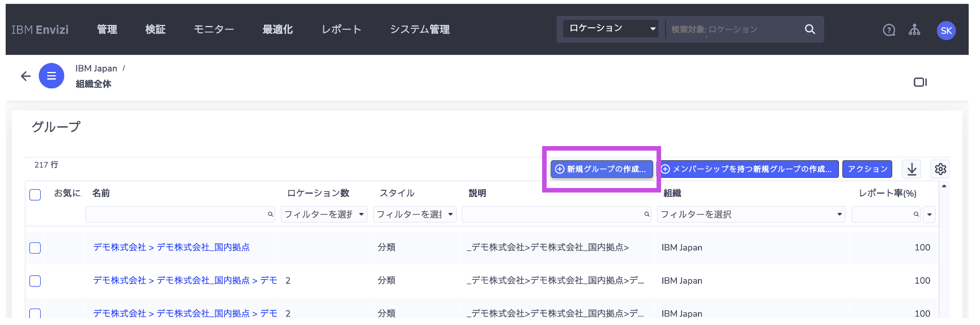Click 分類 in the first row
The width and height of the screenshot is (980, 325).
(386, 247)
